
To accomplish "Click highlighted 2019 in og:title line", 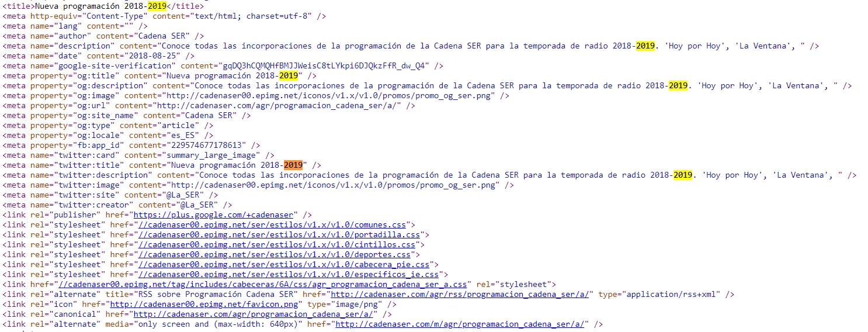I will [288, 75].
